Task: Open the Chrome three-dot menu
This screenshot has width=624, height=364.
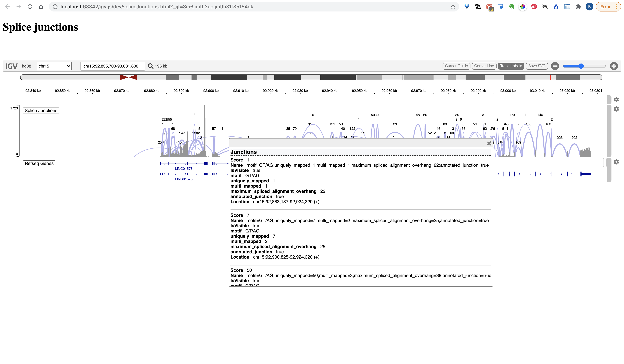Action: tap(616, 7)
